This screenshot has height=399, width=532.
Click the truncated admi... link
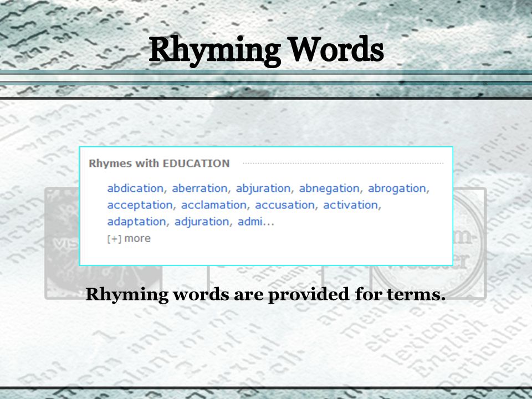255,222
